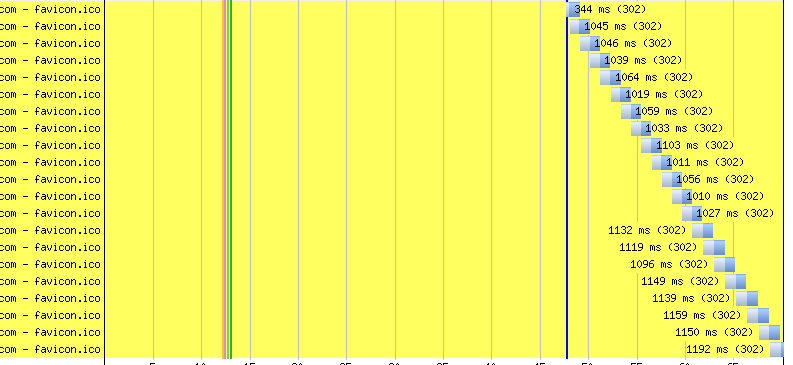Click the '1011 ms (302)' timing label
Viewport: 793px width, 365px height.
point(705,162)
